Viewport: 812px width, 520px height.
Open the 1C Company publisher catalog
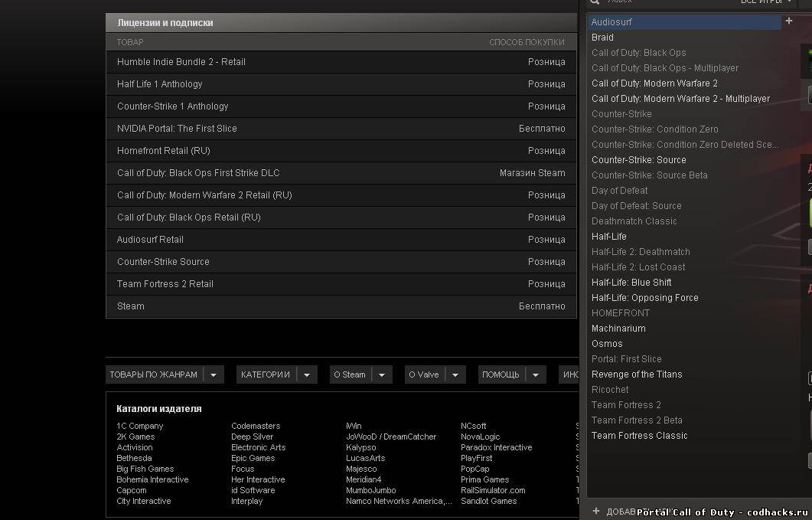tap(140, 426)
